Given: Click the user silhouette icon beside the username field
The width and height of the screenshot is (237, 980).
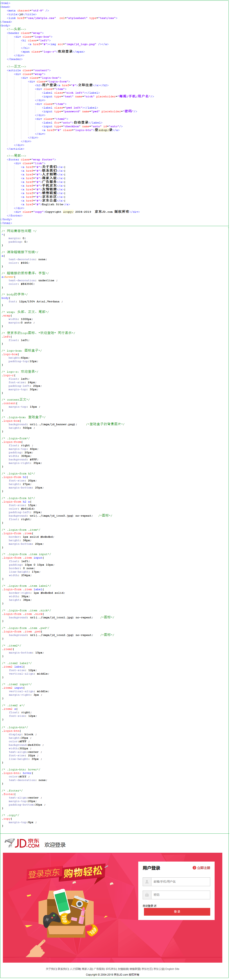Looking at the screenshot, I should pyautogui.click(x=147, y=882).
